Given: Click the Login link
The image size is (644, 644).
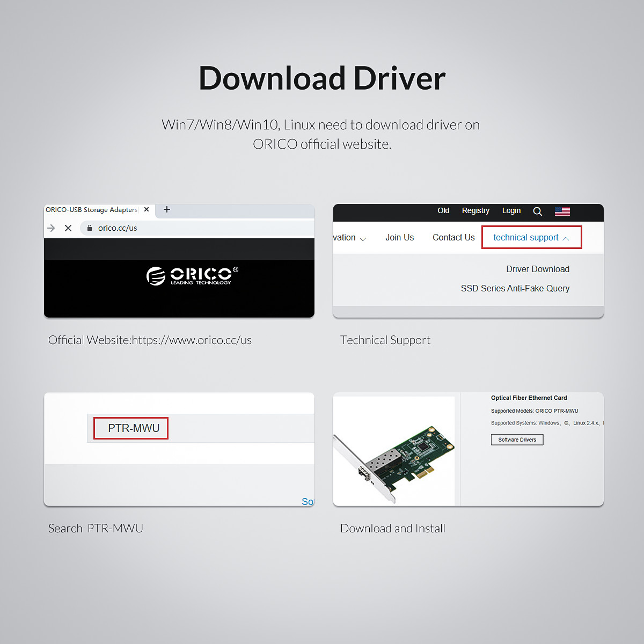Looking at the screenshot, I should pyautogui.click(x=511, y=210).
